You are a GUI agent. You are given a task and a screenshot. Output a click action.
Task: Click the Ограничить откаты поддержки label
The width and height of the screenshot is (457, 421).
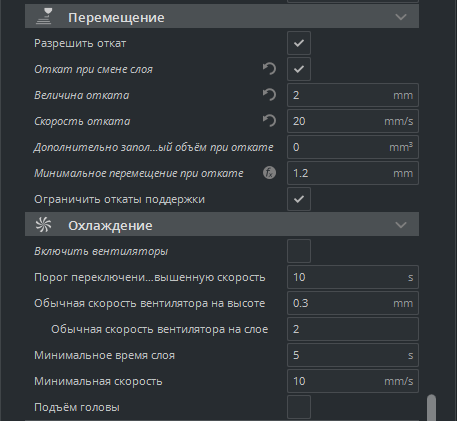pyautogui.click(x=119, y=199)
